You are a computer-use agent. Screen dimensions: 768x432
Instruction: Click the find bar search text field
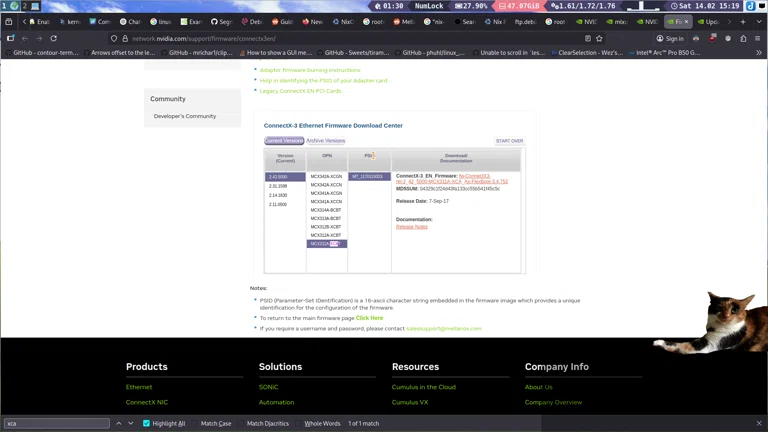tap(56, 423)
